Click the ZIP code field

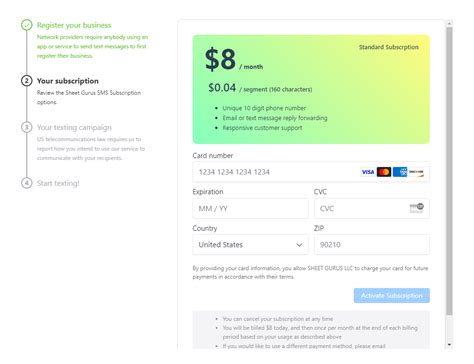coord(372,245)
